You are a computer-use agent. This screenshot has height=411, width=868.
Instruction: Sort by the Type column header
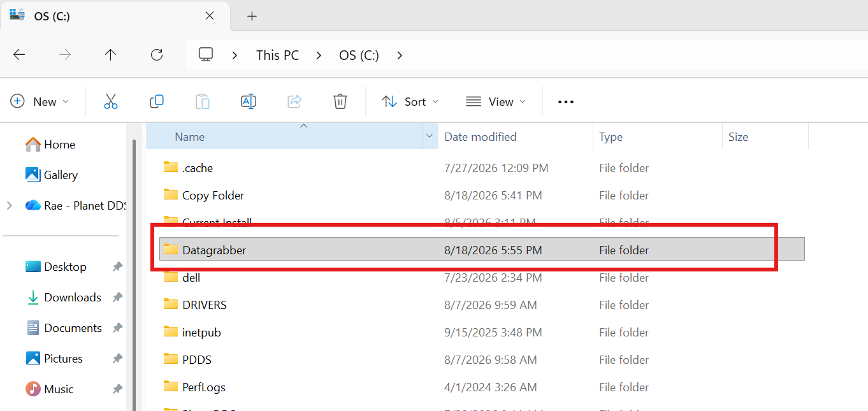click(658, 136)
